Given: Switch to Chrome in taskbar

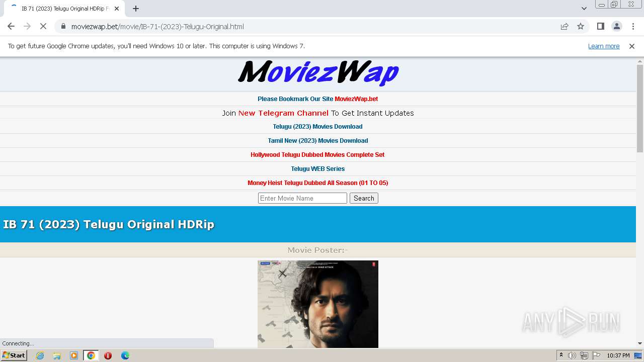Looking at the screenshot, I should 91,355.
